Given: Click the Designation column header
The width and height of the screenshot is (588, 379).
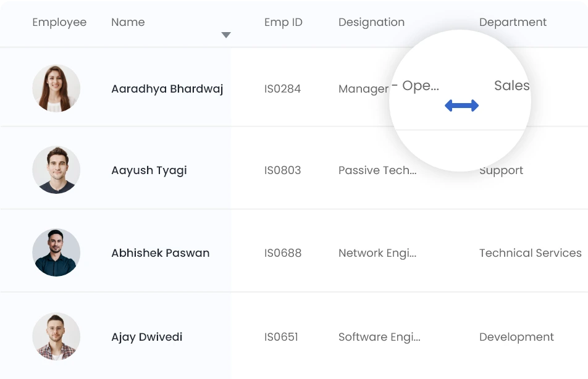Looking at the screenshot, I should click(x=371, y=22).
